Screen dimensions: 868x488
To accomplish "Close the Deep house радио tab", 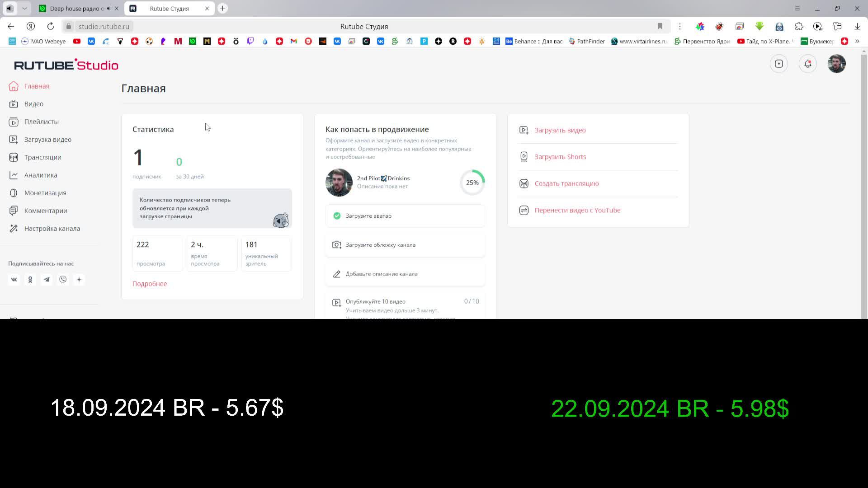I will (x=116, y=9).
